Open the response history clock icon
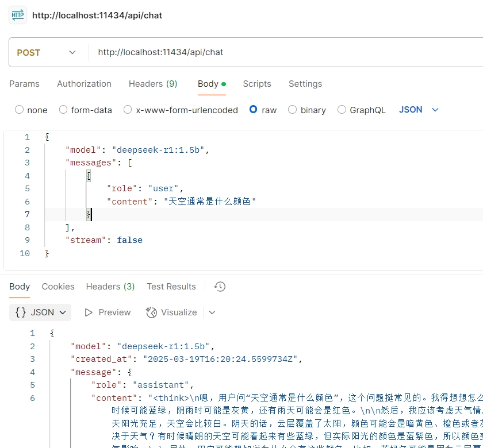The width and height of the screenshot is (483, 448). coord(219,287)
